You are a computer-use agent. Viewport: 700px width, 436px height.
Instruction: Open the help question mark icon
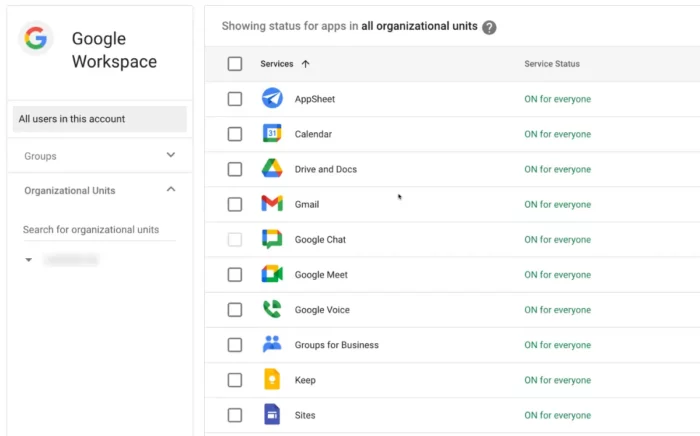coord(489,27)
